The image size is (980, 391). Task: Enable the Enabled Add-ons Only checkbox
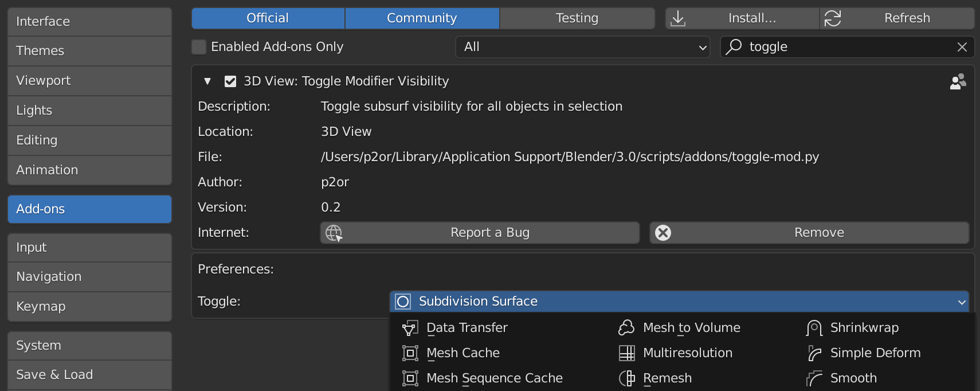(x=199, y=47)
